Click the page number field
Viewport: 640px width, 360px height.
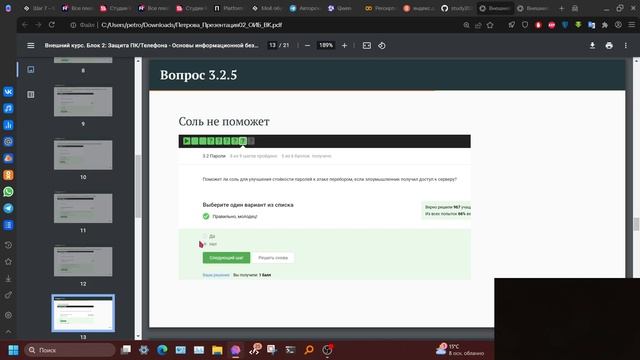272,45
